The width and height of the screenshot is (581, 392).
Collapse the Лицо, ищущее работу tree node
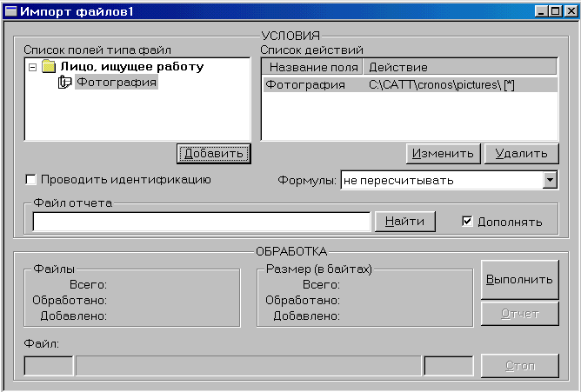(x=32, y=68)
